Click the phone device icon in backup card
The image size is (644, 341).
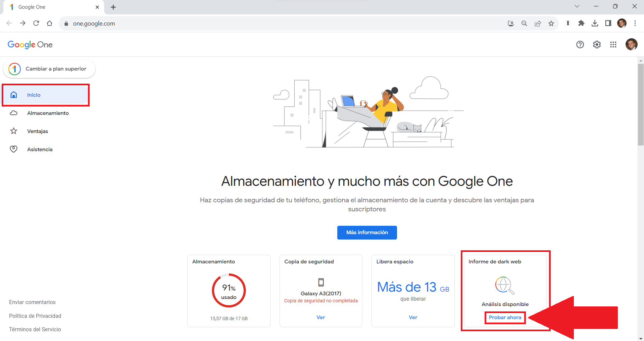click(x=321, y=282)
